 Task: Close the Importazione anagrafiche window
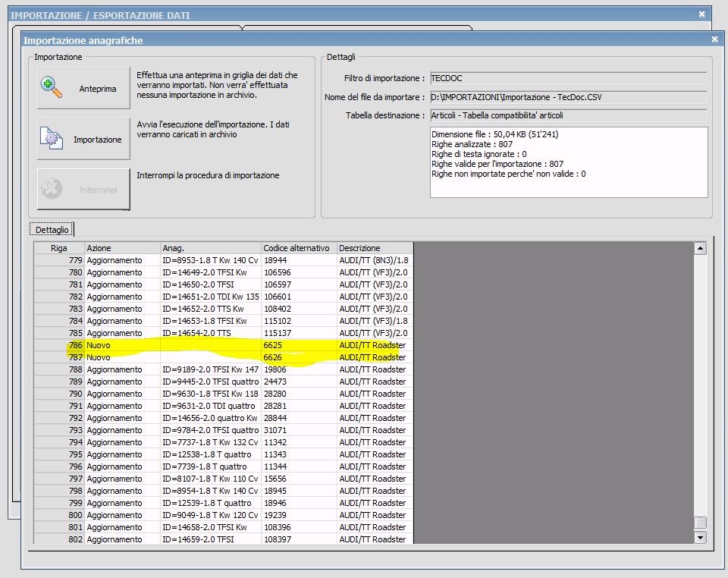[714, 39]
